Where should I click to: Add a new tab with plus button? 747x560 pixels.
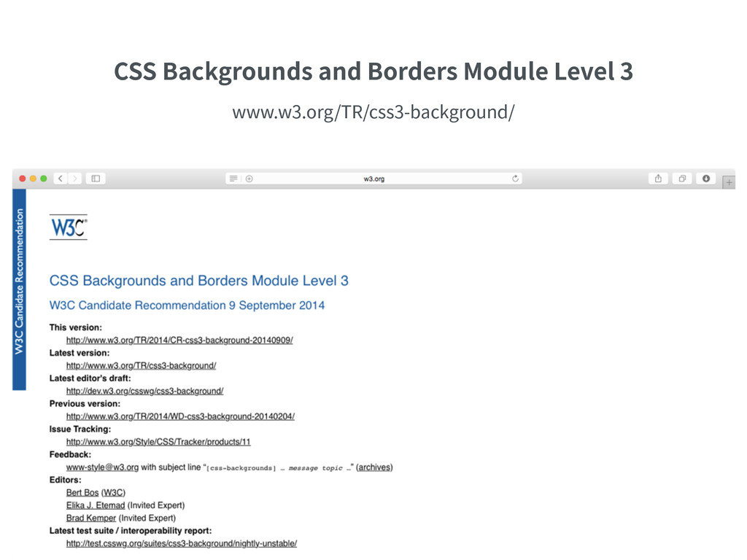729,182
